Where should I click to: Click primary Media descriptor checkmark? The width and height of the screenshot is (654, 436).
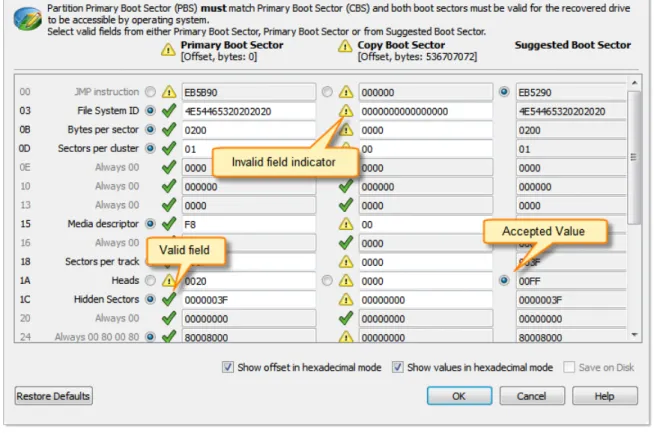tap(169, 224)
